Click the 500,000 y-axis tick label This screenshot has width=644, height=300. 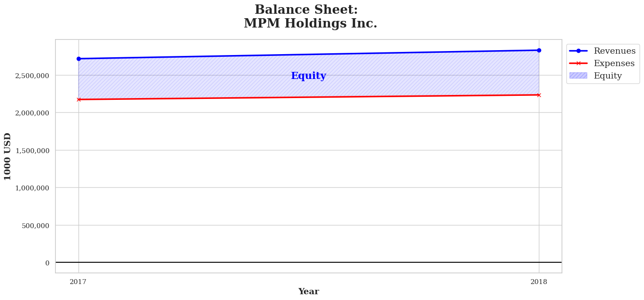coord(35,225)
